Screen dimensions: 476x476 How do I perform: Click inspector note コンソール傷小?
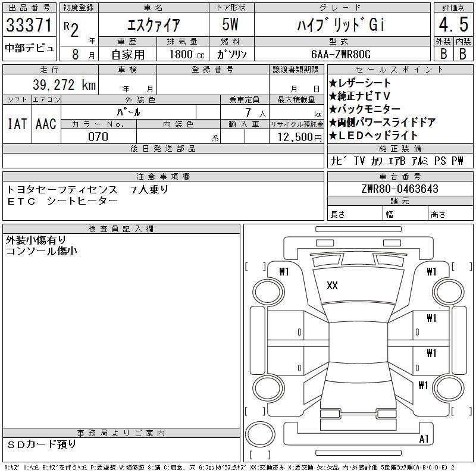tap(41, 251)
